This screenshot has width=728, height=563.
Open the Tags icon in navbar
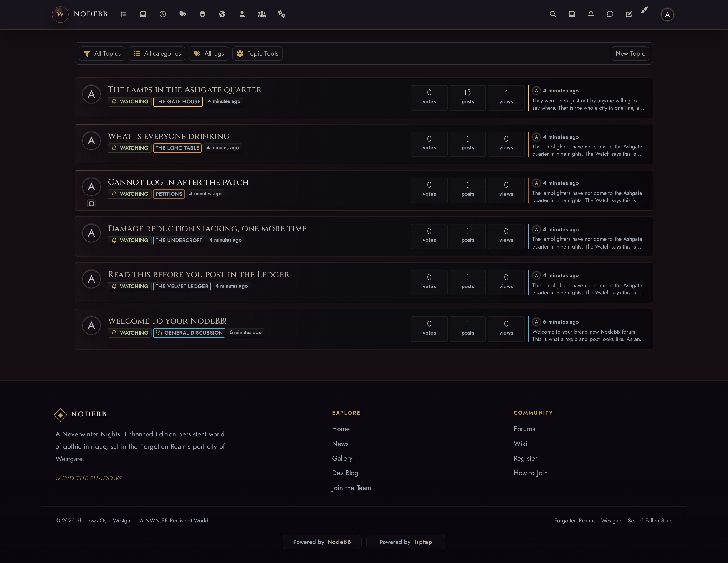click(x=183, y=14)
